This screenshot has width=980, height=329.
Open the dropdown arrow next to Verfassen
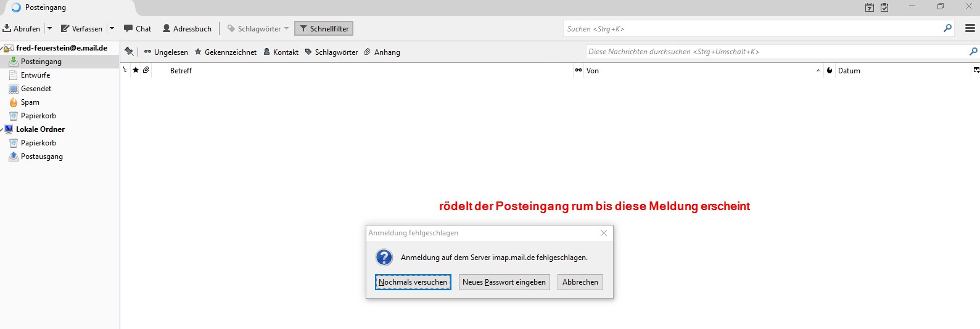pos(112,28)
